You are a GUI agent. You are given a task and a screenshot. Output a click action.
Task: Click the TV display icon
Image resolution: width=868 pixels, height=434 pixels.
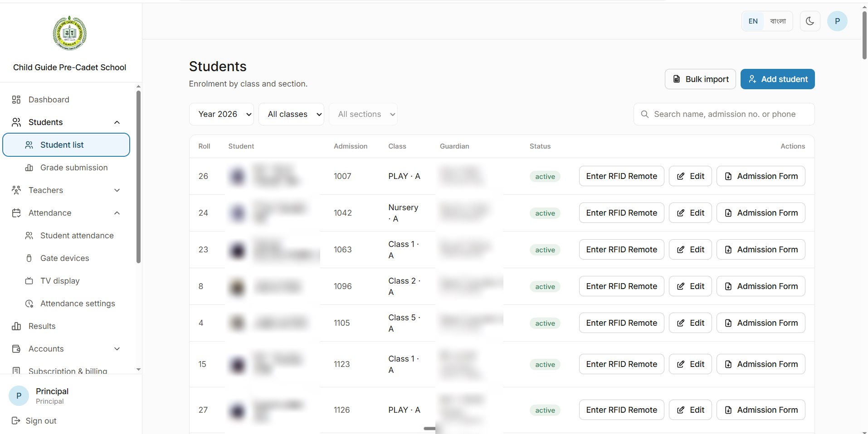coord(29,281)
